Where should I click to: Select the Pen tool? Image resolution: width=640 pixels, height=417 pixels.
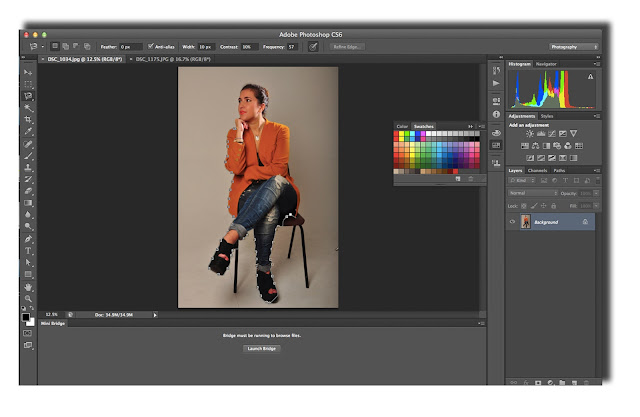pyautogui.click(x=28, y=239)
